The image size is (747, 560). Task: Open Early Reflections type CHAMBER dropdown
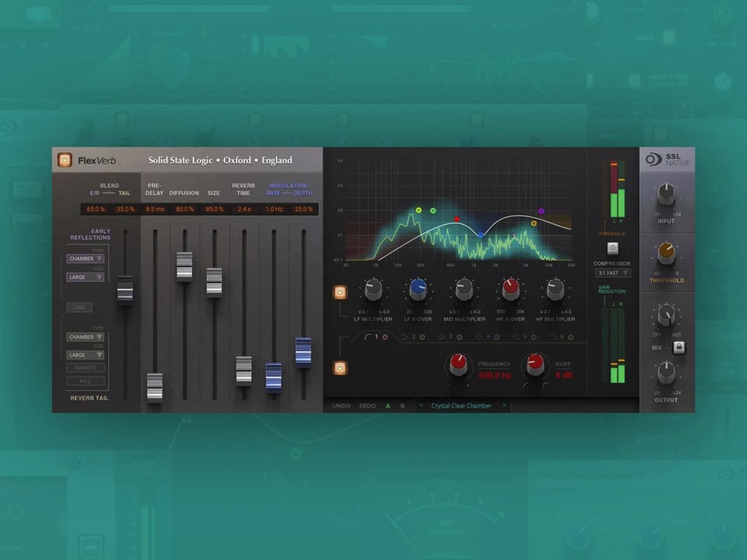pyautogui.click(x=86, y=258)
